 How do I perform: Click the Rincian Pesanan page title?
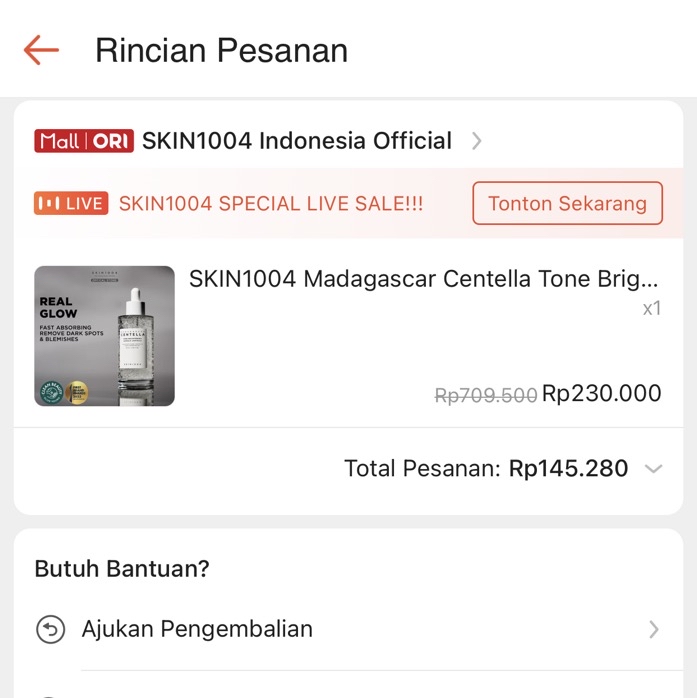(x=221, y=50)
